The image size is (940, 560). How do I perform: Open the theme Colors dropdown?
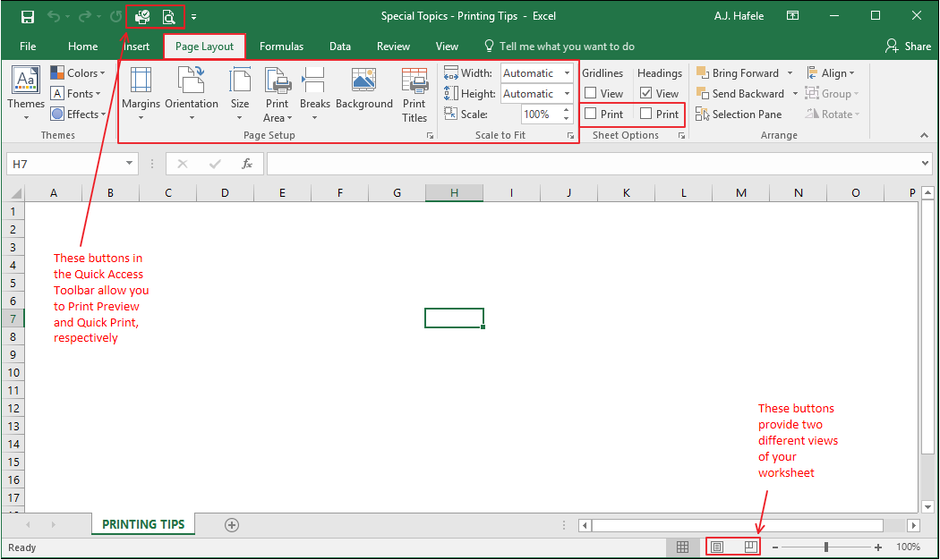coord(78,73)
